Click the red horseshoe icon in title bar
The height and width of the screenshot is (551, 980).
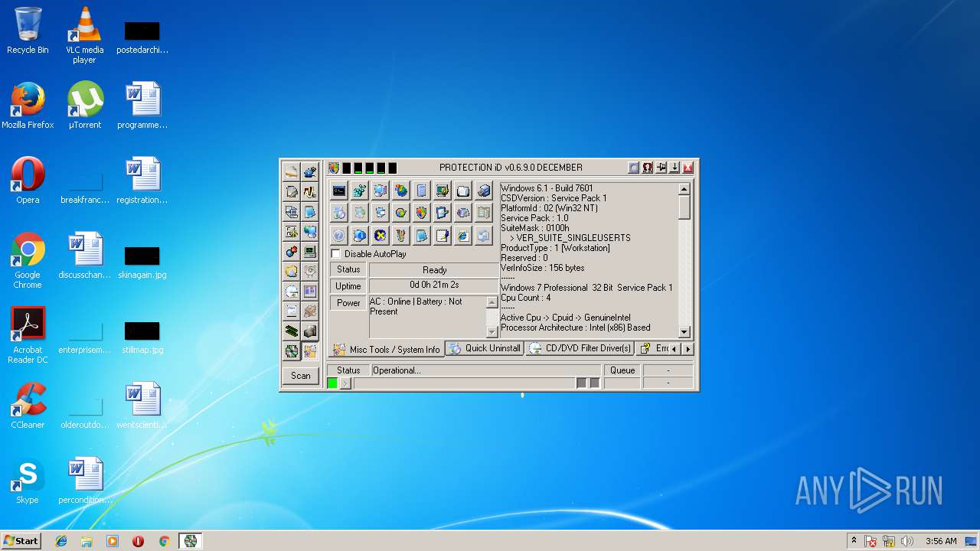(x=647, y=168)
